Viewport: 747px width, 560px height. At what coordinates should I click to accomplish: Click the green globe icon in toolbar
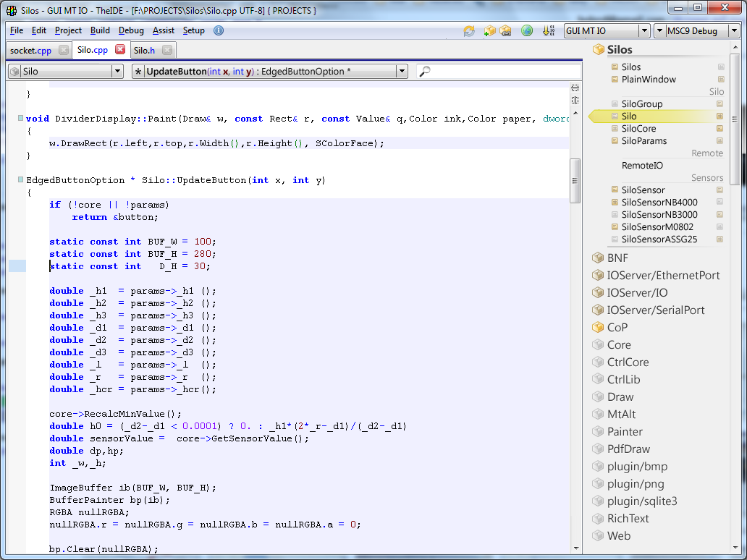[x=527, y=30]
